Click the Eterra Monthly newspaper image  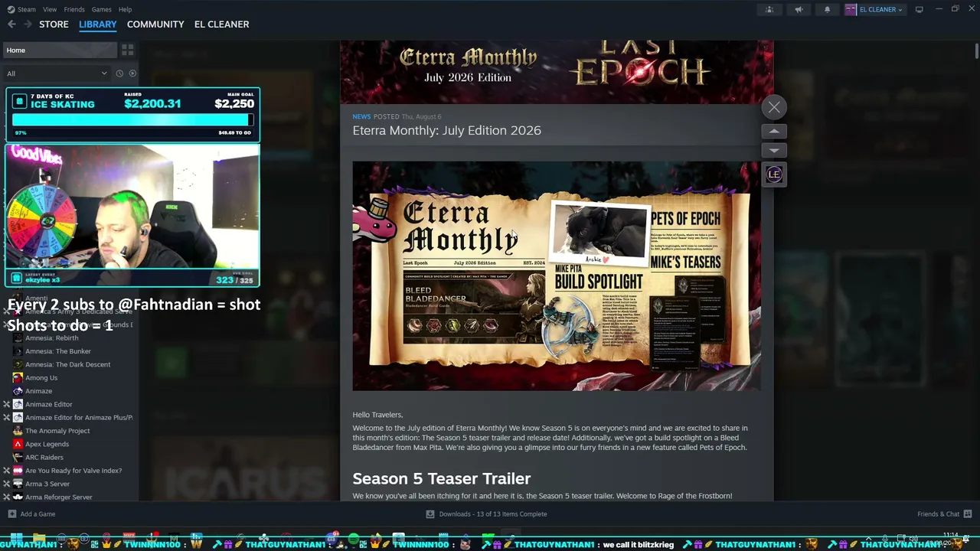pos(557,275)
